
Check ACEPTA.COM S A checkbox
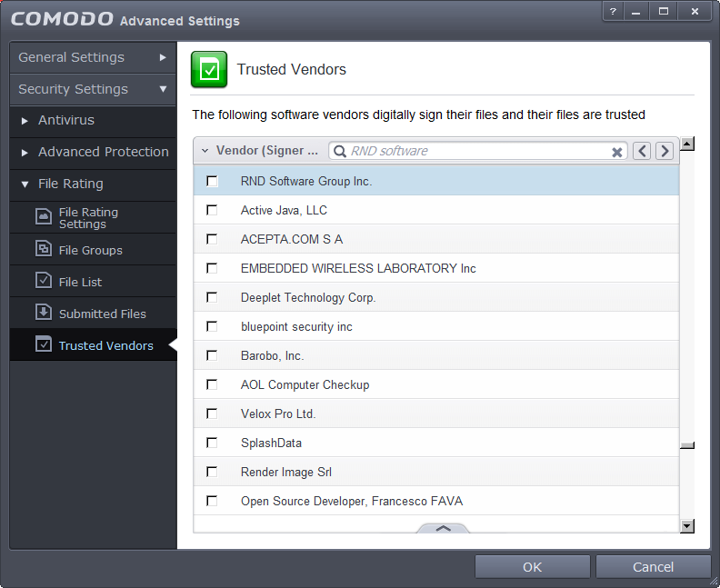212,239
